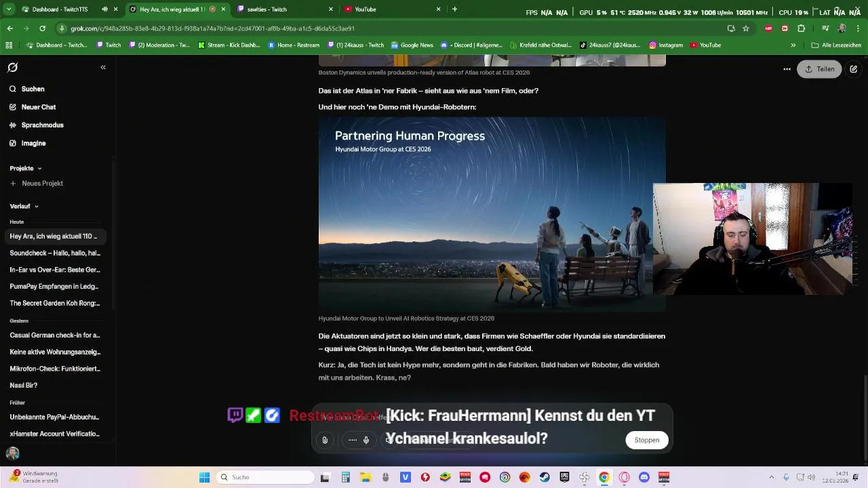Viewport: 868px width, 488px height.
Task: Click the install app icon in address bar
Action: pyautogui.click(x=731, y=28)
